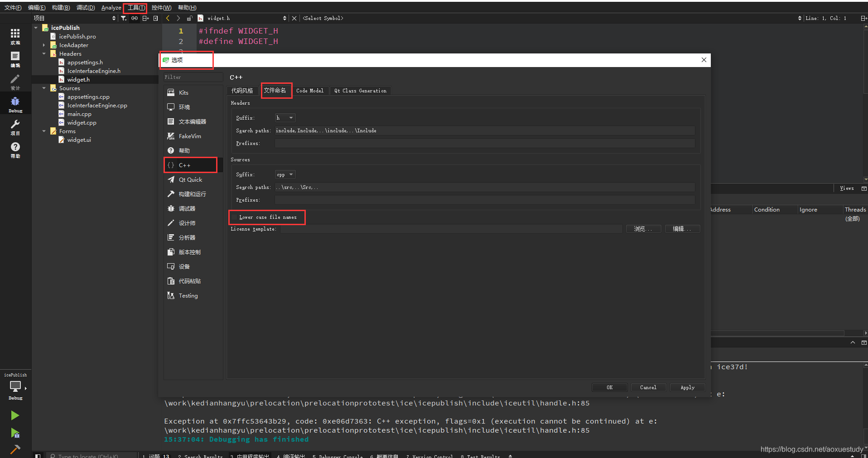868x458 pixels.
Task: Open the Projects (项目) wrench mode
Action: pos(15,127)
